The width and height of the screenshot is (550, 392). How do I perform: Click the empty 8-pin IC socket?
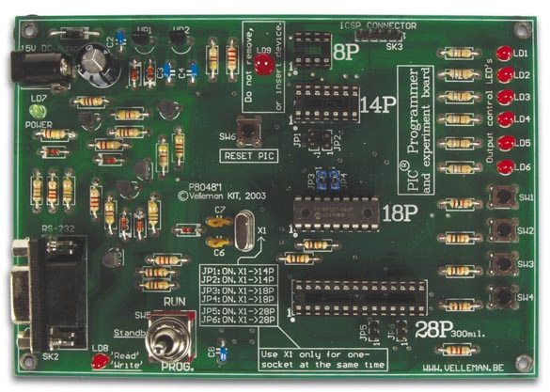click(x=312, y=51)
